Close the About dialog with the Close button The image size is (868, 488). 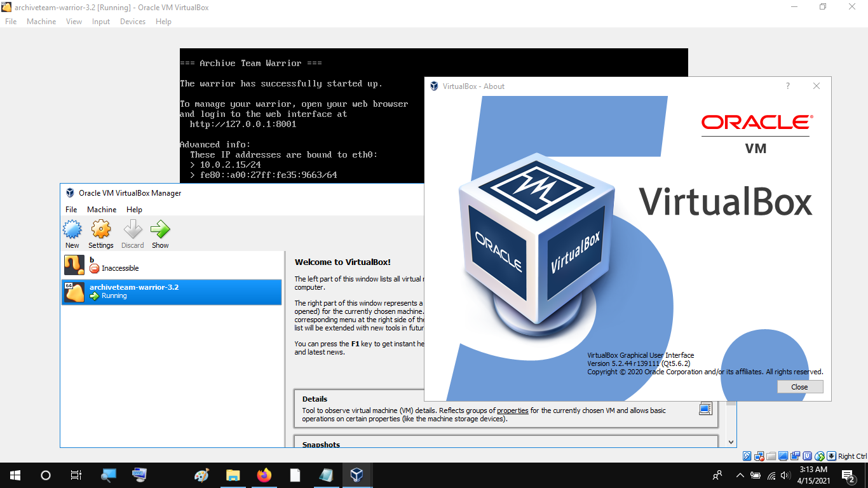click(x=799, y=387)
